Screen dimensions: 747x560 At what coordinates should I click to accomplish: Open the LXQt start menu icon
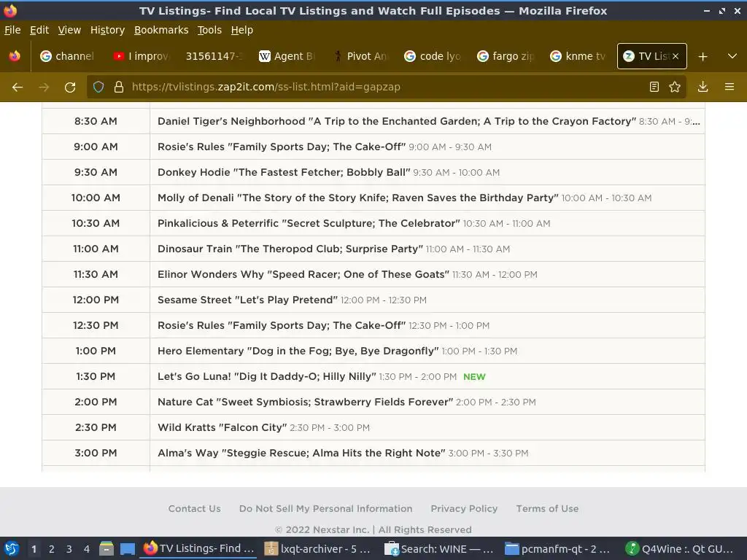[12, 549]
